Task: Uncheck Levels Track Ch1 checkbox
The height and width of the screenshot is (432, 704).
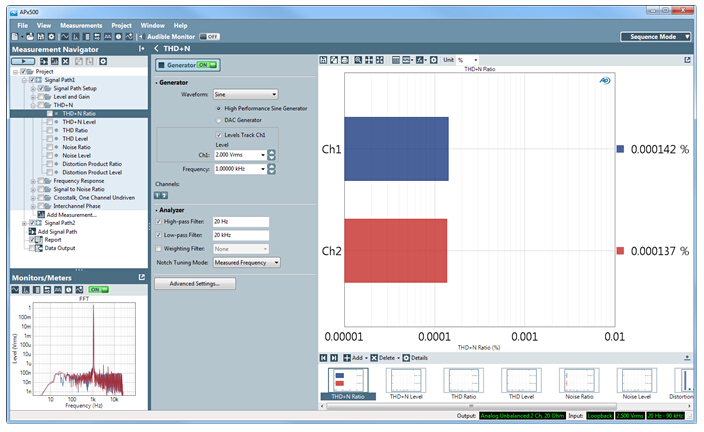Action: click(x=219, y=135)
